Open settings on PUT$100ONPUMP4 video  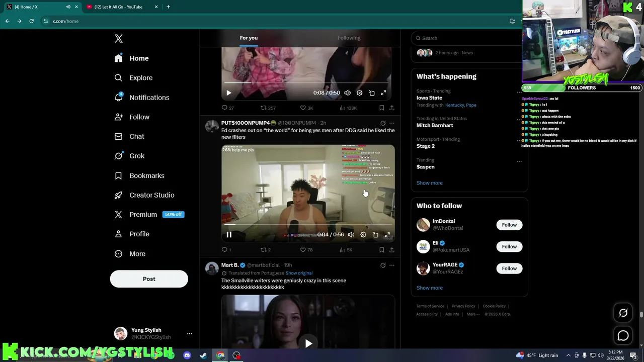click(x=363, y=235)
